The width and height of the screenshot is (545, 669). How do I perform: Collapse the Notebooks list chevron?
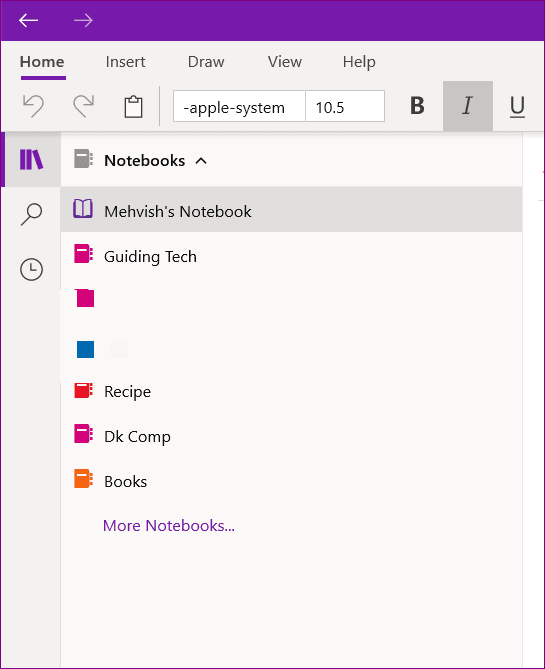[x=201, y=161]
